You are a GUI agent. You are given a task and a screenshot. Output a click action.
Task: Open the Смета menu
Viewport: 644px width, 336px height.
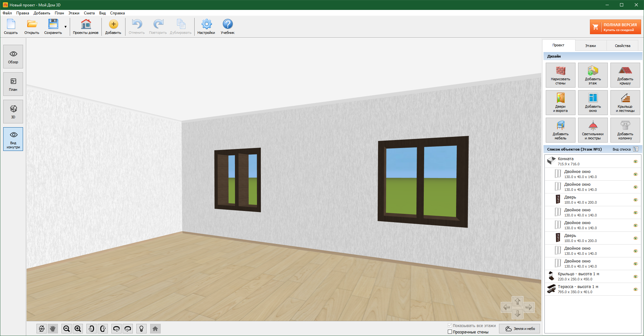click(x=89, y=13)
